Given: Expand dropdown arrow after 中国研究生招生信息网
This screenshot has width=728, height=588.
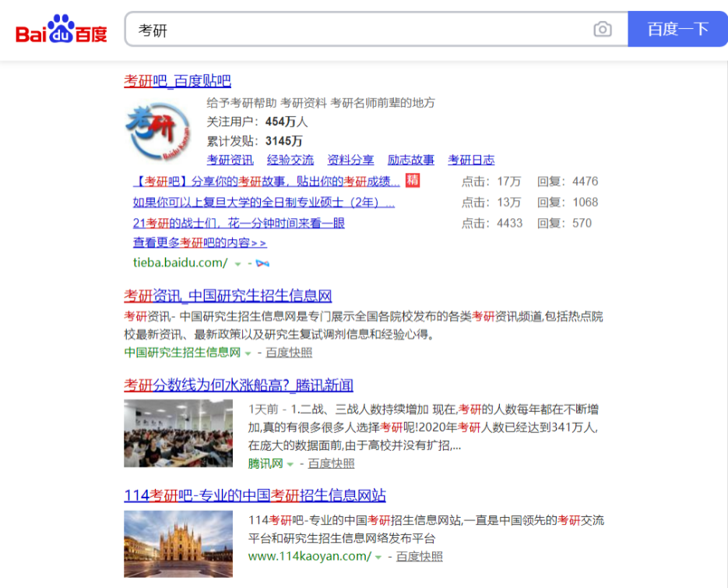Looking at the screenshot, I should point(248,354).
